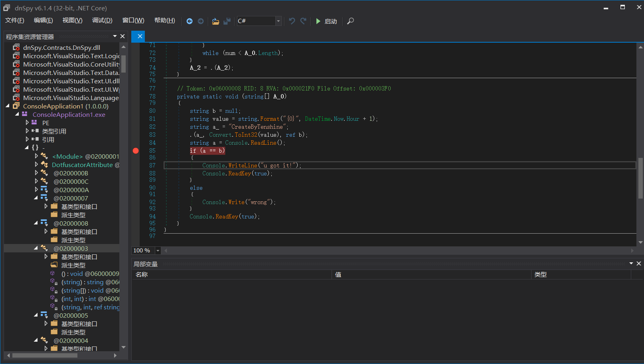Open search with the magnifier icon
Image resolution: width=644 pixels, height=364 pixels.
tap(350, 21)
